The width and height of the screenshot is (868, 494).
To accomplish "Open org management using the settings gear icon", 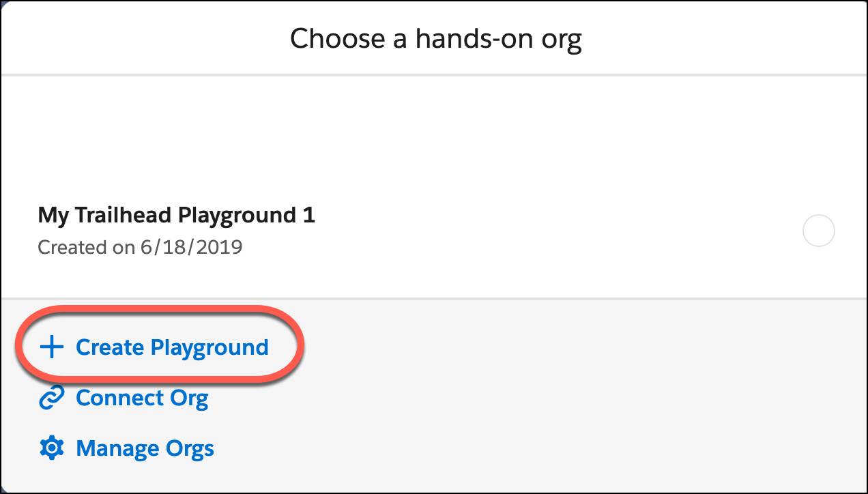I will click(50, 448).
